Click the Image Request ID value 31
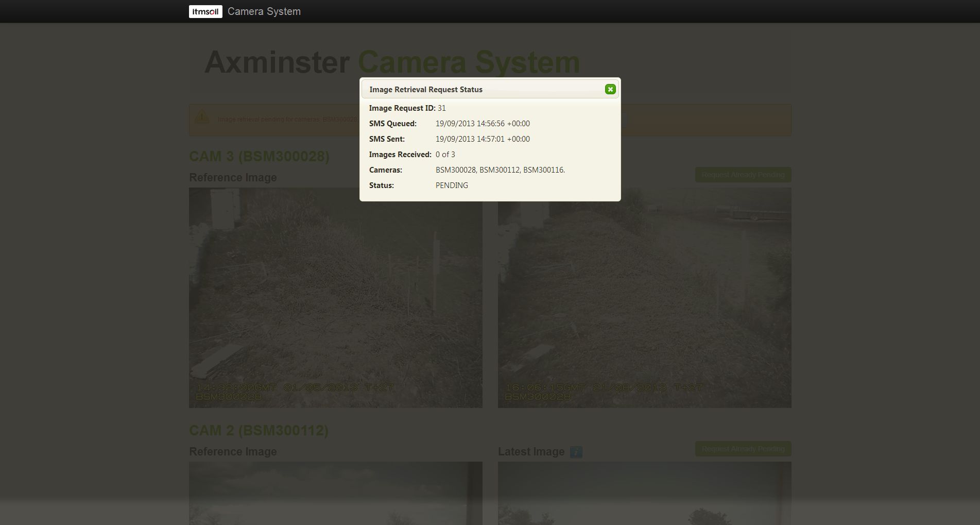980x525 pixels. pyautogui.click(x=441, y=108)
